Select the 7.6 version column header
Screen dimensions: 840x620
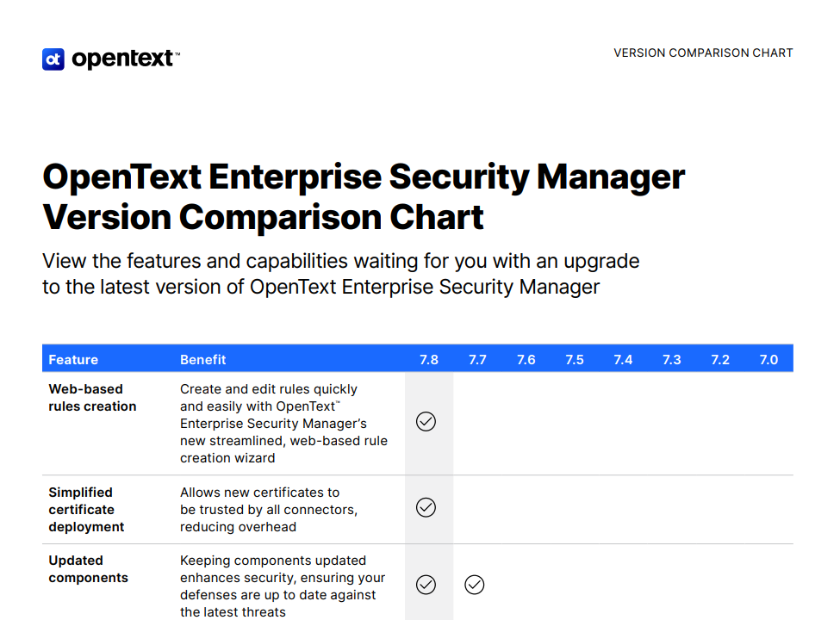click(526, 360)
